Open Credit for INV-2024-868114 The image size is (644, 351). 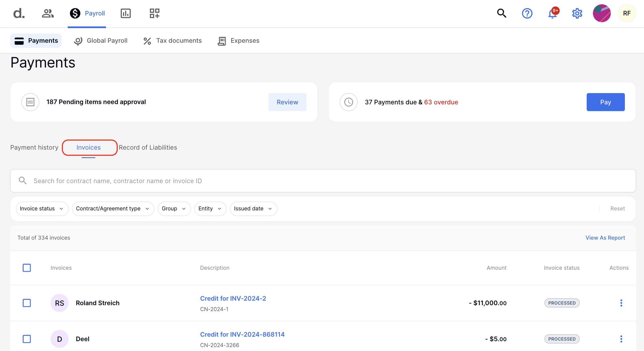pyautogui.click(x=242, y=334)
